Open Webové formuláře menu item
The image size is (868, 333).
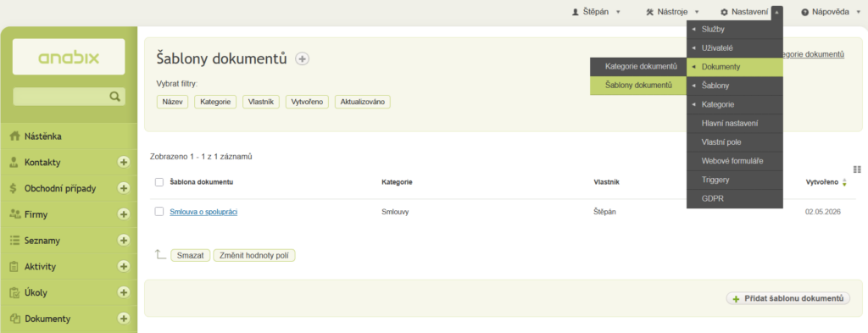(735, 161)
